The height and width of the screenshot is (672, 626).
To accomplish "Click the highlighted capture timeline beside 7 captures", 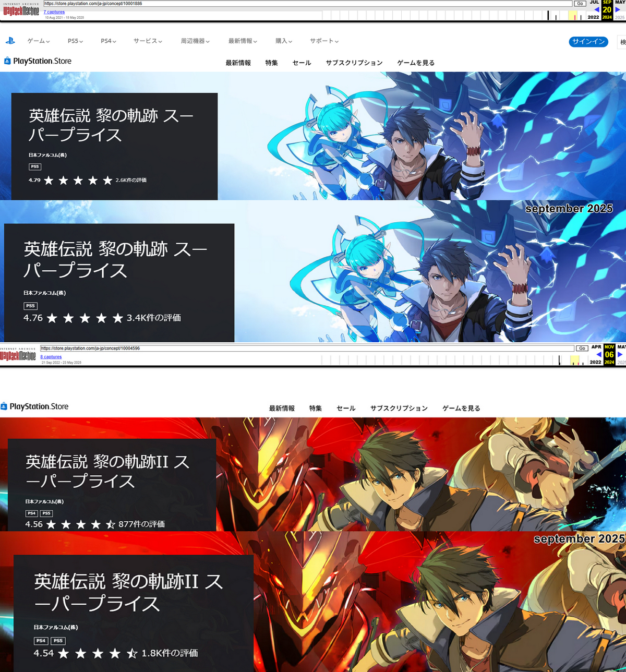I will tap(572, 15).
